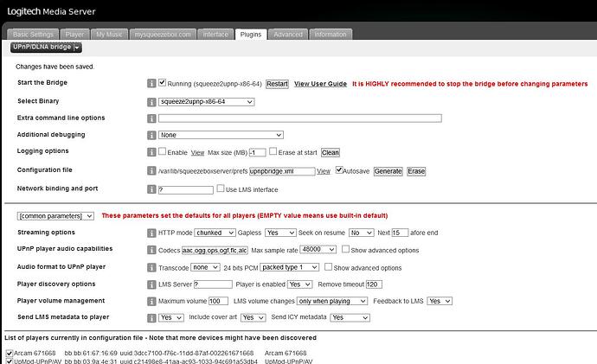597x364 pixels.
Task: Open the squeeze2upnp-x86-64 binary dropdown
Action: pos(207,102)
